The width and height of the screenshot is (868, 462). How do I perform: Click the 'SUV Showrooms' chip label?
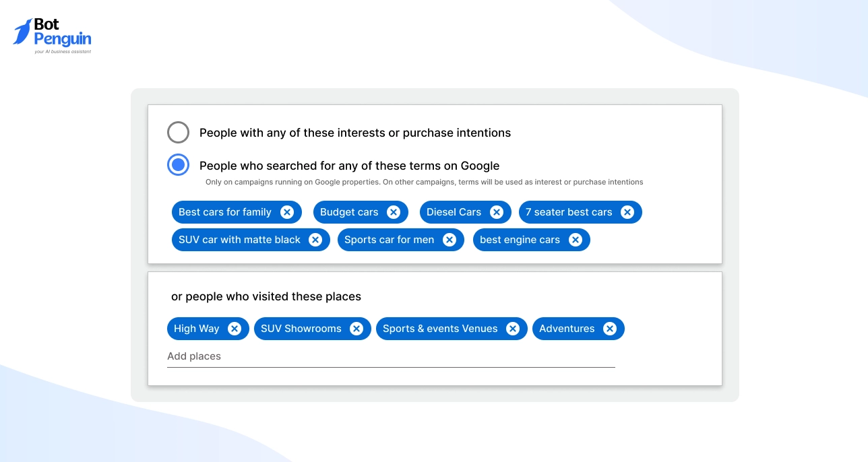click(301, 329)
